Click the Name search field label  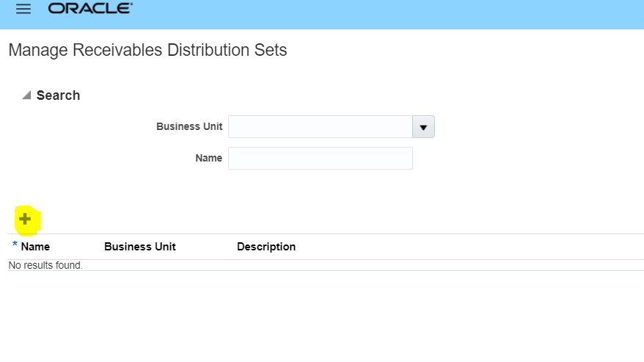click(x=208, y=159)
